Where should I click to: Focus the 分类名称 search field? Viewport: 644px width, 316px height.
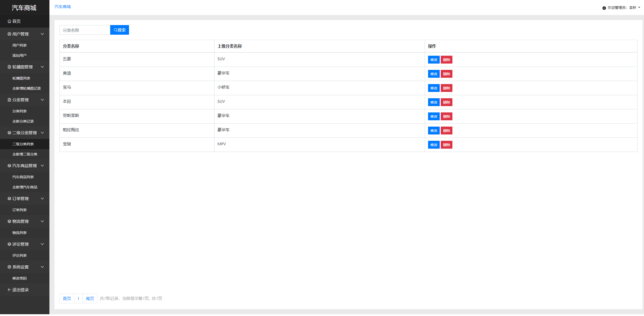(x=85, y=30)
